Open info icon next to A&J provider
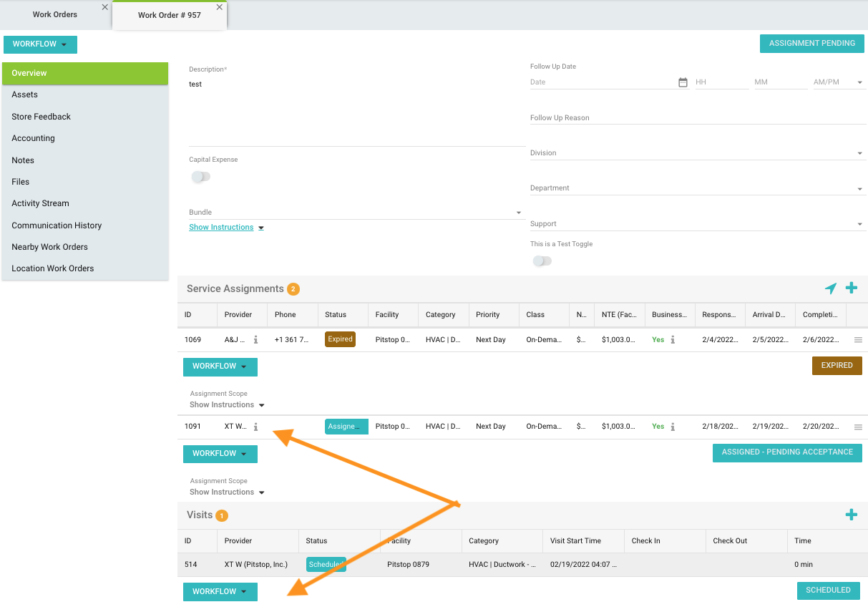Image resolution: width=868 pixels, height=612 pixels. [255, 340]
